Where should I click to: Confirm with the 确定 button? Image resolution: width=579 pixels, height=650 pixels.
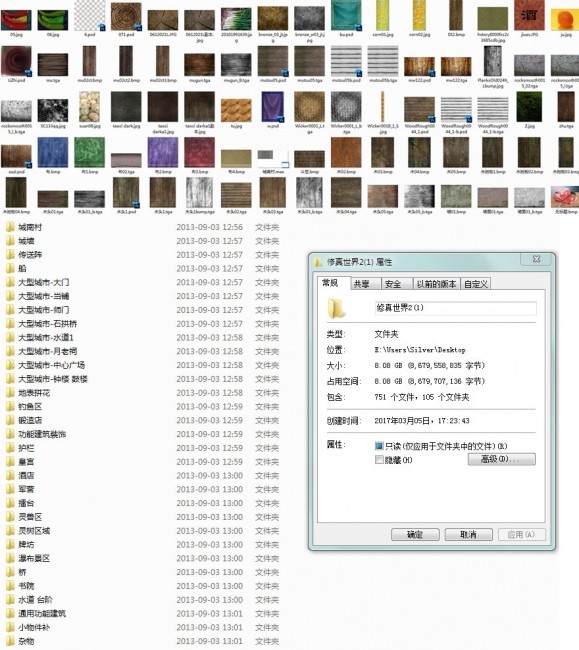point(415,534)
